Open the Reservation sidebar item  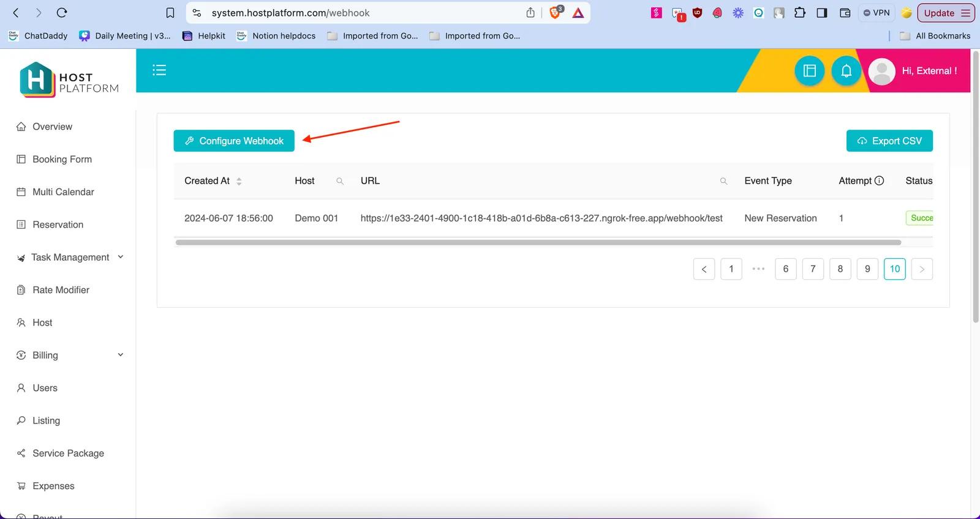[58, 225]
